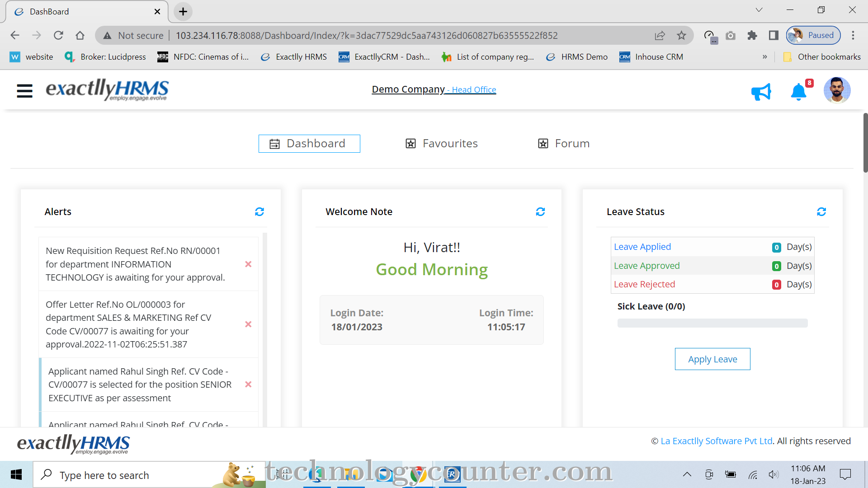Open the tab search dropdown arrow
The image size is (868, 488).
click(759, 10)
